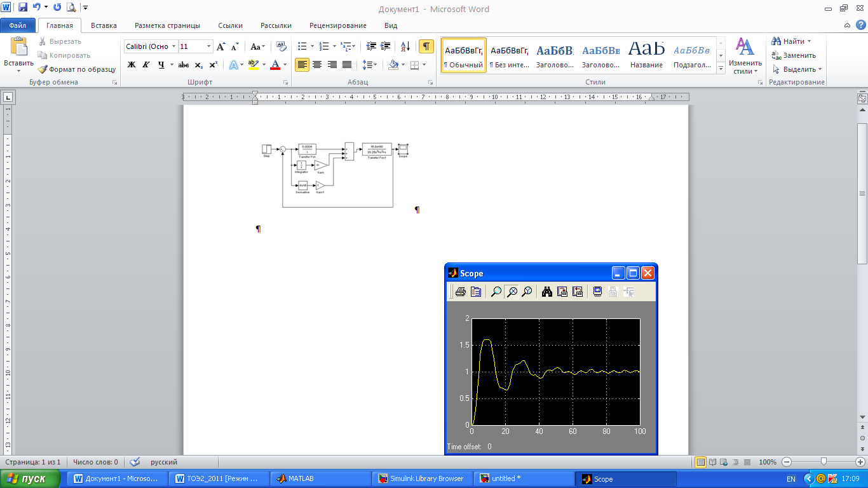This screenshot has width=868, height=488.
Task: Toggle align text left button
Action: pos(302,65)
